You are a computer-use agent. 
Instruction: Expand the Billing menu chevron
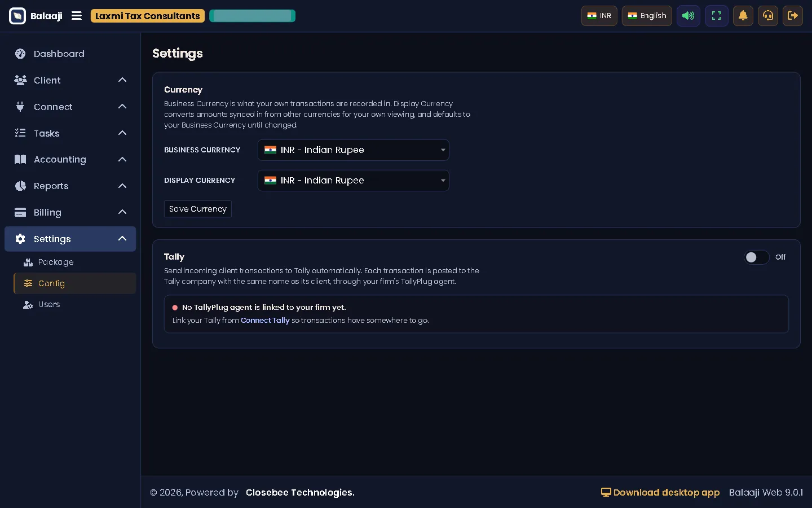[122, 212]
